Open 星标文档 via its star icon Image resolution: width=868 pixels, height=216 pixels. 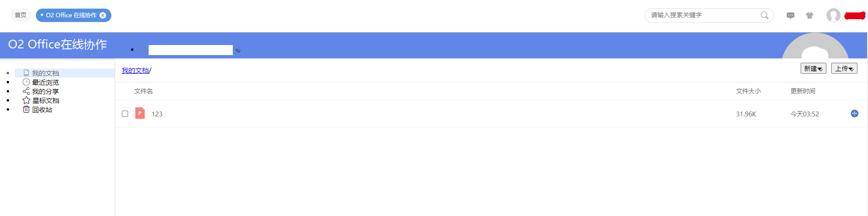(26, 101)
